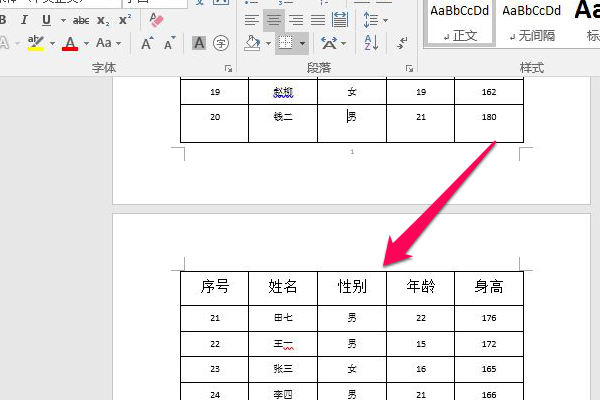Click header cell 序号
600x400 pixels.
tap(215, 287)
